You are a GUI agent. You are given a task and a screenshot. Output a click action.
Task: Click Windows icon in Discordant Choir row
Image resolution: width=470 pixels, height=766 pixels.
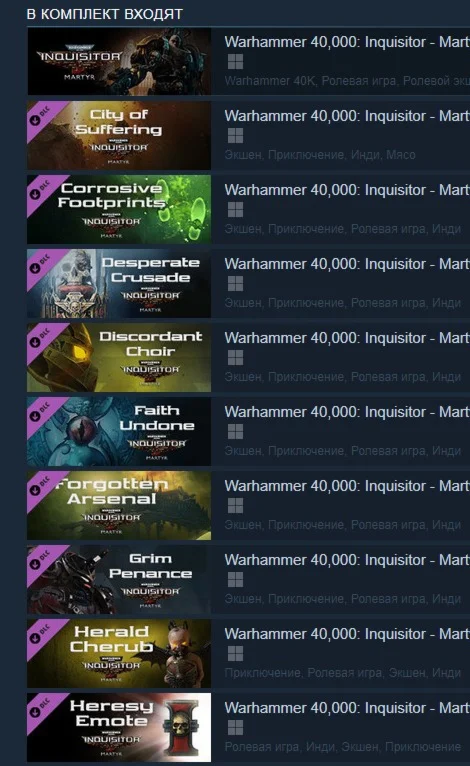[x=235, y=358]
